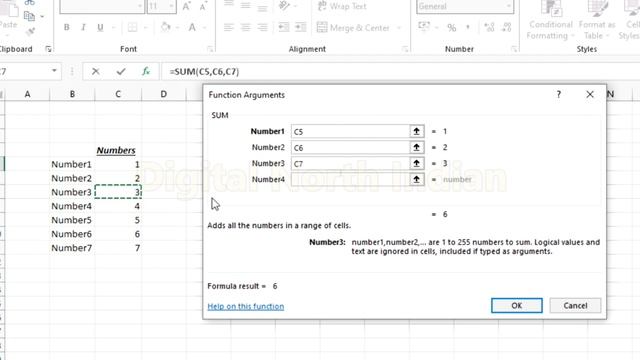Click the Font Color A icon

[x=192, y=27]
